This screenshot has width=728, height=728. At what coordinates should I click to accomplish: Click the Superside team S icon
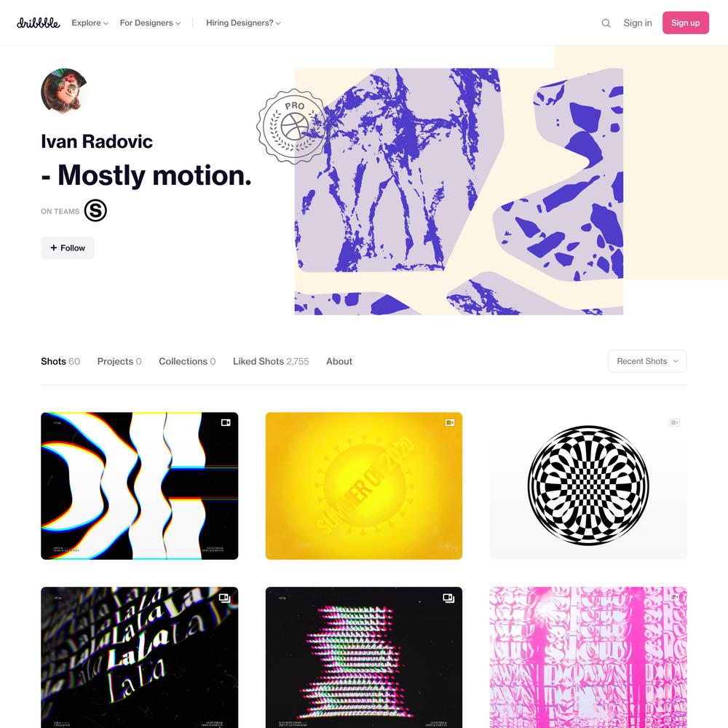pyautogui.click(x=95, y=210)
